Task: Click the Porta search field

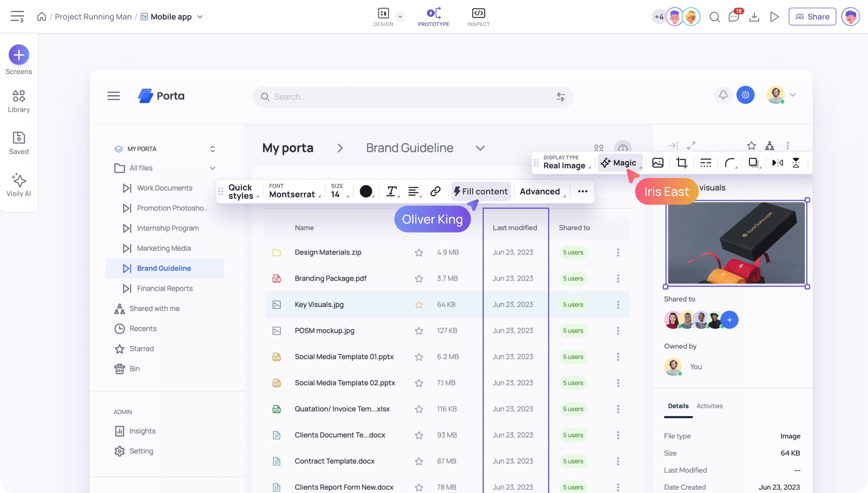Action: pos(407,97)
